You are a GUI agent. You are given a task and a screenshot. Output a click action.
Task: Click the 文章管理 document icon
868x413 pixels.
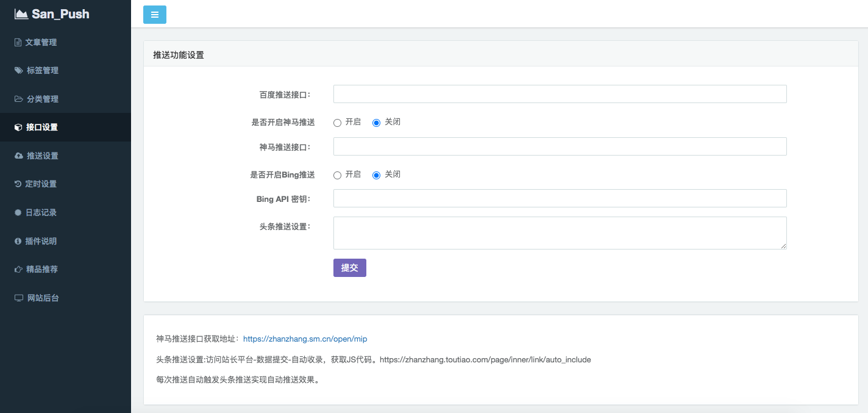(x=18, y=43)
